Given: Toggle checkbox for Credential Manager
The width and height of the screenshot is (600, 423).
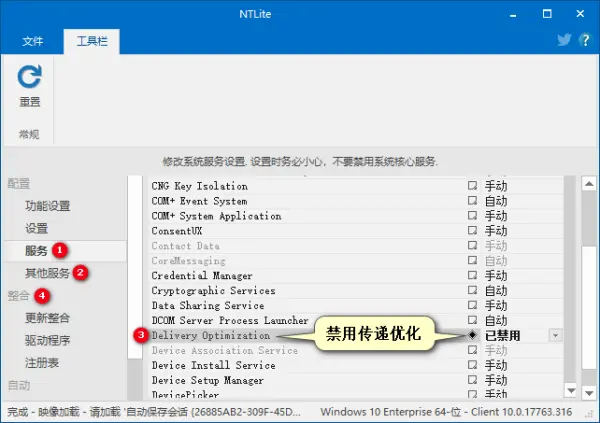Looking at the screenshot, I should point(473,275).
